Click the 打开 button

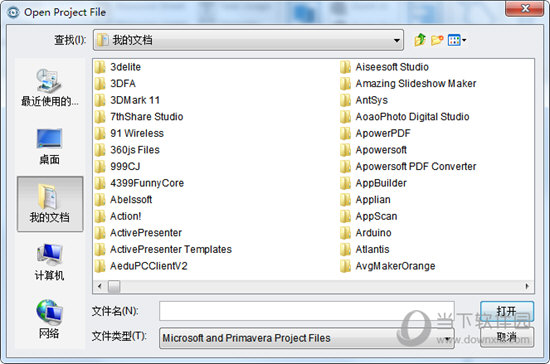507,311
